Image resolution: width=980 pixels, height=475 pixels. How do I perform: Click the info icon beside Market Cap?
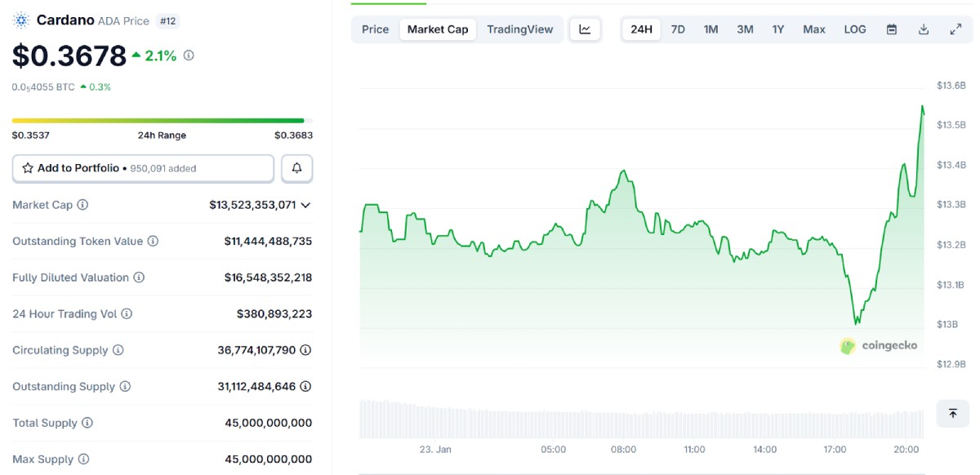pos(82,205)
